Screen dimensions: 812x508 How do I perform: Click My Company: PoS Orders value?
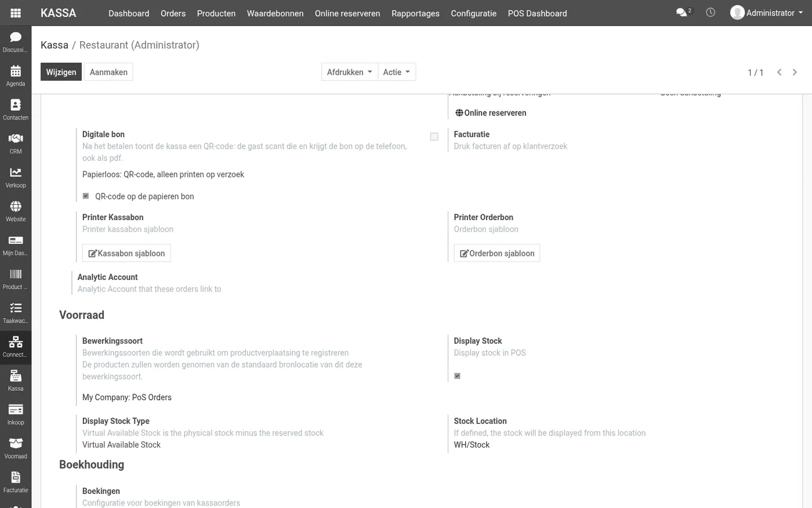pos(127,397)
